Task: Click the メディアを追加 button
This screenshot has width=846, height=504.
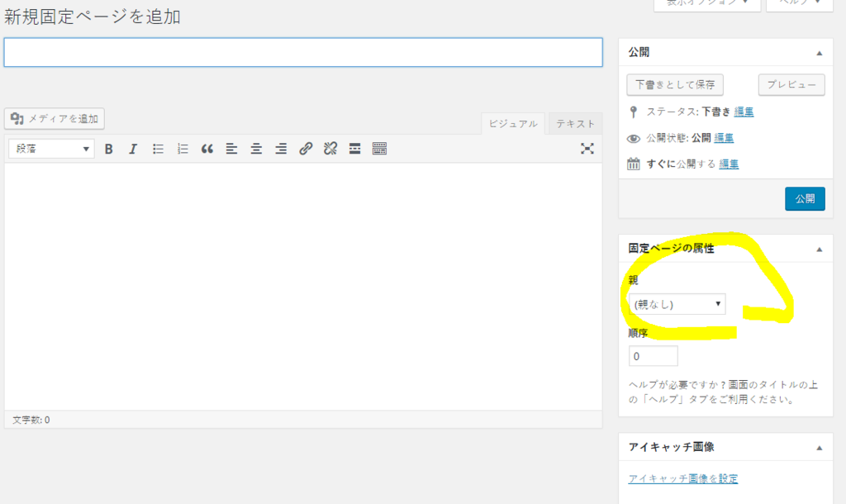Action: 55,119
